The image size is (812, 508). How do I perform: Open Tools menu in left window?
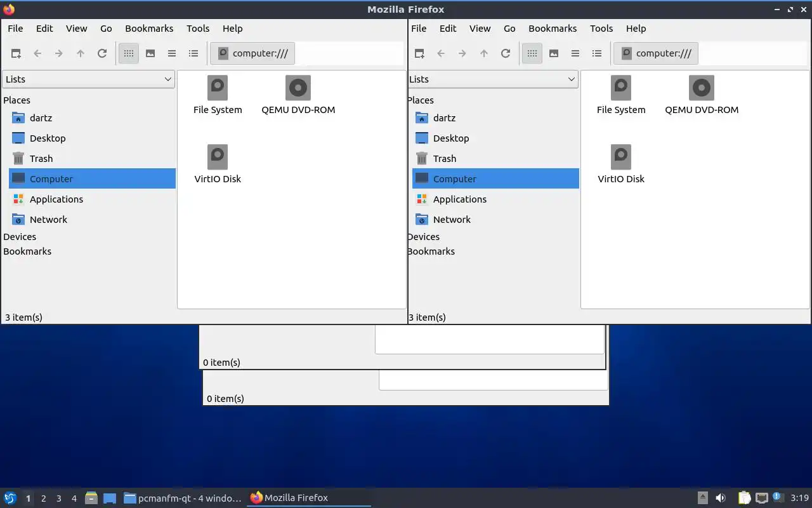pyautogui.click(x=198, y=29)
